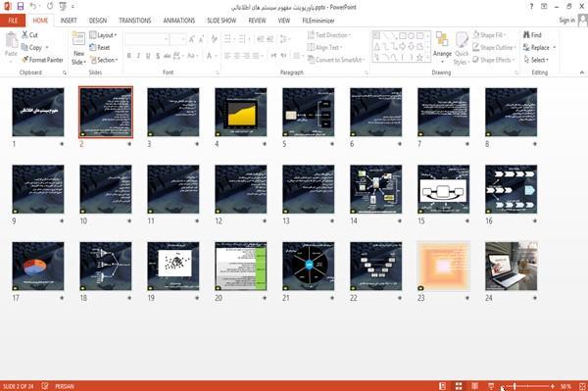Click the Paste clipboard icon
This screenshot has height=391, width=588.
pos(11,40)
